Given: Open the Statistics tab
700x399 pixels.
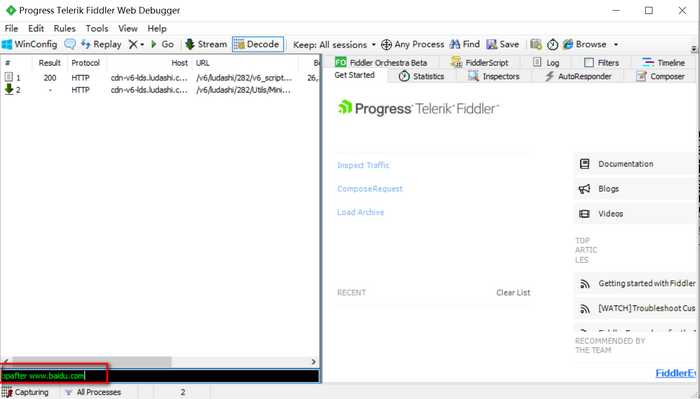Looking at the screenshot, I should (421, 76).
